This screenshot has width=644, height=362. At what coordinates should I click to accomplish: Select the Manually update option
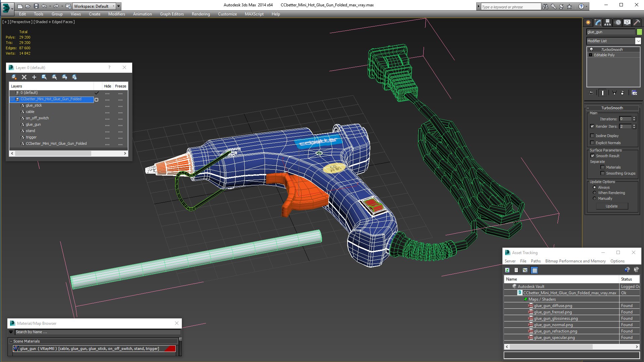tap(595, 198)
